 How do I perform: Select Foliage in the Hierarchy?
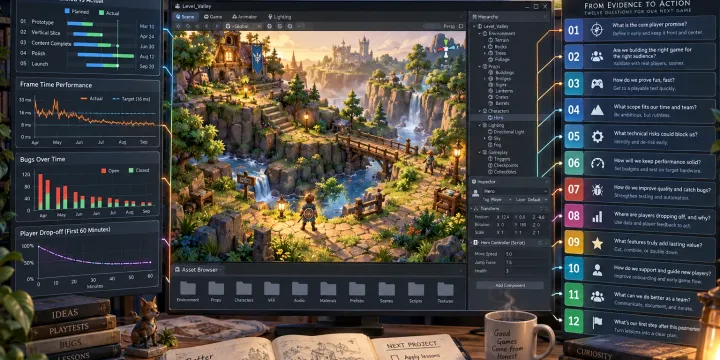click(x=502, y=59)
